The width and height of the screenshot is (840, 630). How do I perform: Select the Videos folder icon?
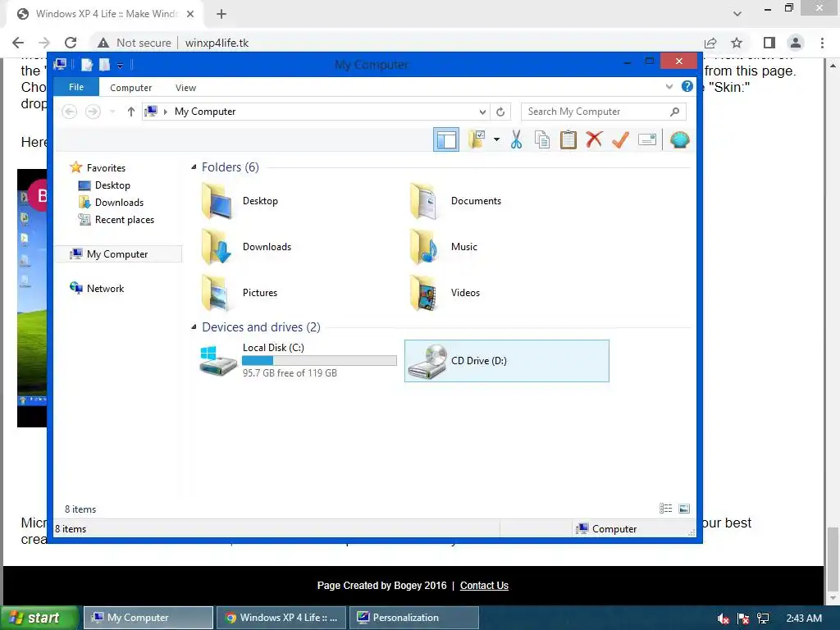[424, 293]
